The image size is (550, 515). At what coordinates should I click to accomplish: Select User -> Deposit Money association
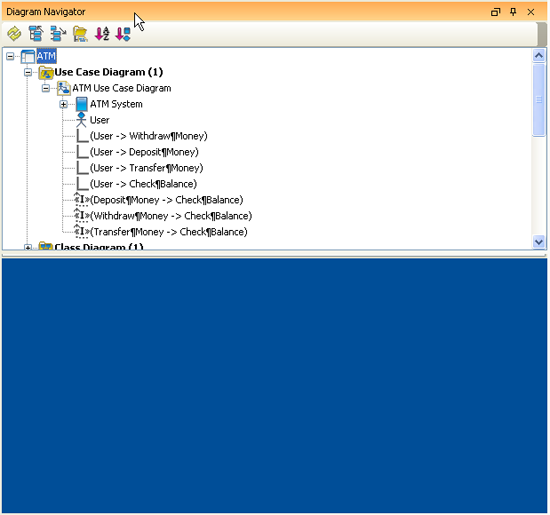[144, 152]
